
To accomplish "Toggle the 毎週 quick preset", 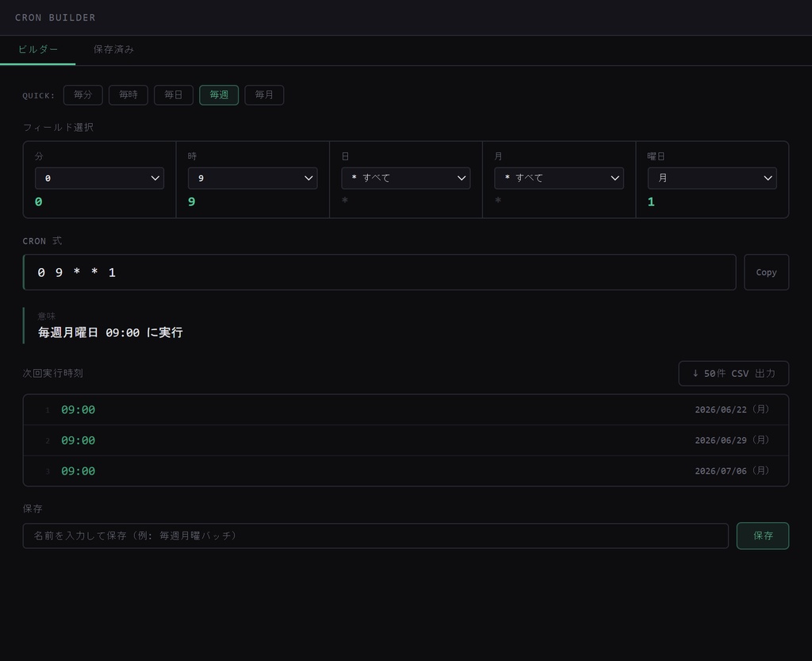I will (219, 94).
